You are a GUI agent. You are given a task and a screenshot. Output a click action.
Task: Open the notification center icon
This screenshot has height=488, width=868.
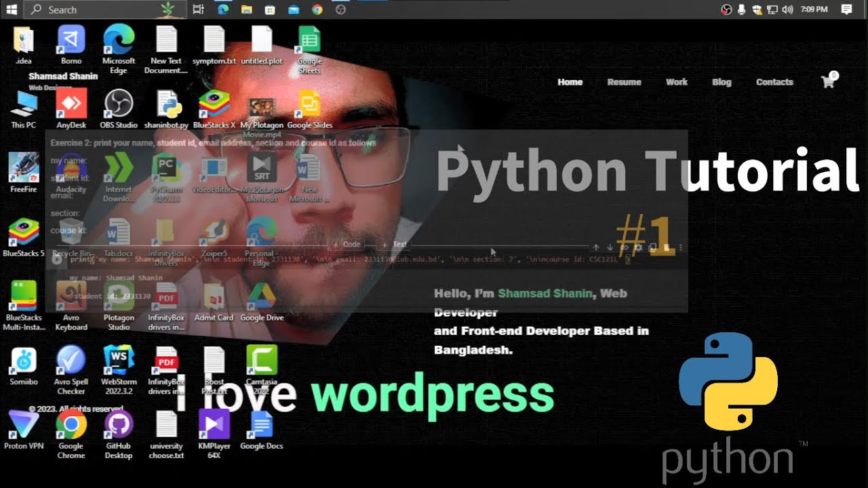(846, 9)
